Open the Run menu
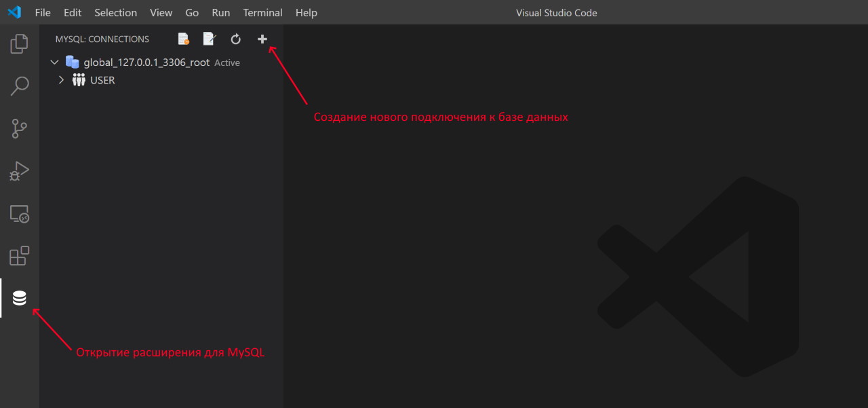This screenshot has width=868, height=408. [x=221, y=13]
